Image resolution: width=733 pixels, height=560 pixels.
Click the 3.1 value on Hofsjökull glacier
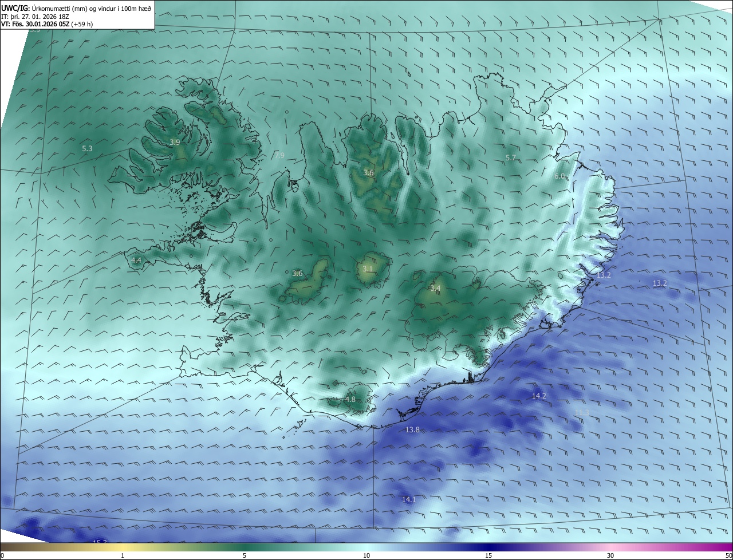coord(368,269)
